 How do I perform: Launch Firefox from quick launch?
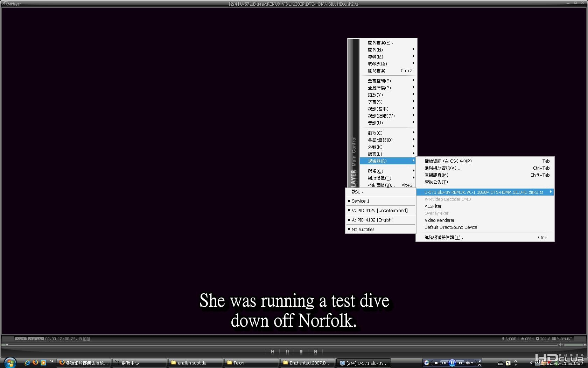(35, 363)
